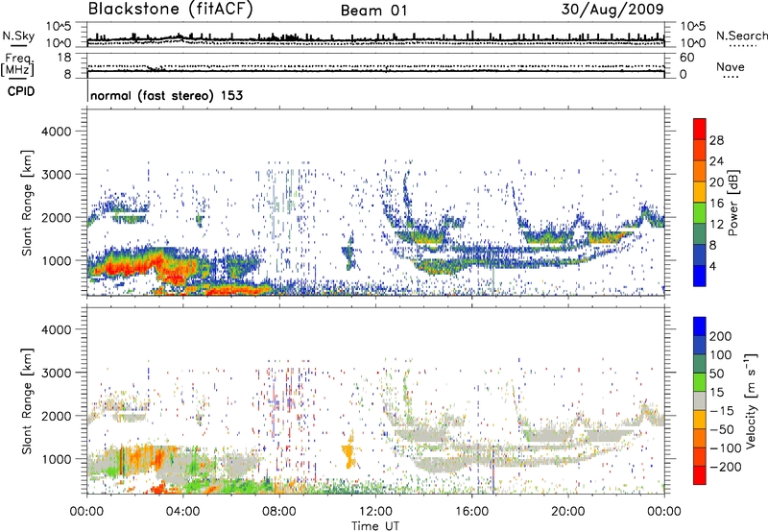Click the '200' tick on velocity colorbar

coord(721,336)
